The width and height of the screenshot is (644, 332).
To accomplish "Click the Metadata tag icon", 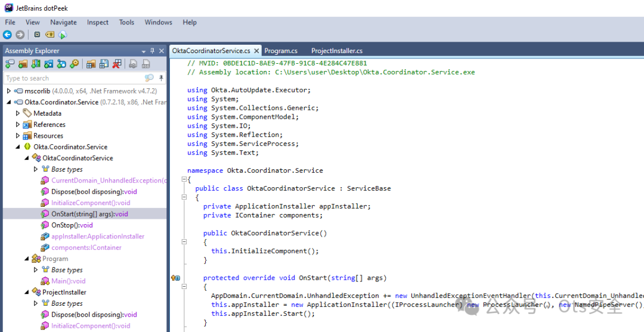I will (x=27, y=113).
